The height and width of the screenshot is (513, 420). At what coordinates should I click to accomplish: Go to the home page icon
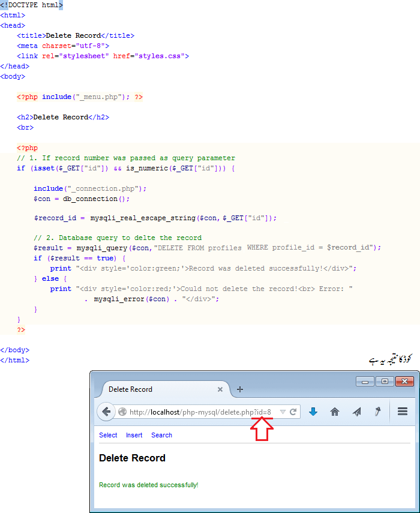(x=335, y=412)
